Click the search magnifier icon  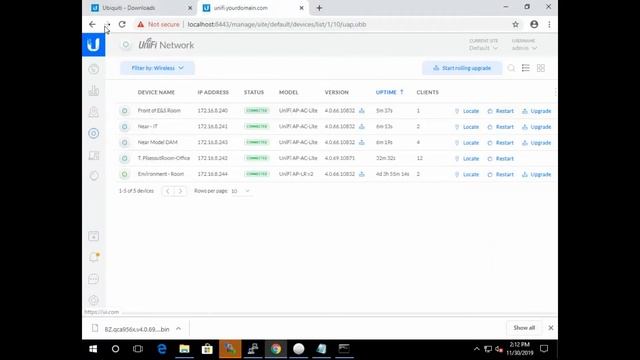click(x=511, y=68)
